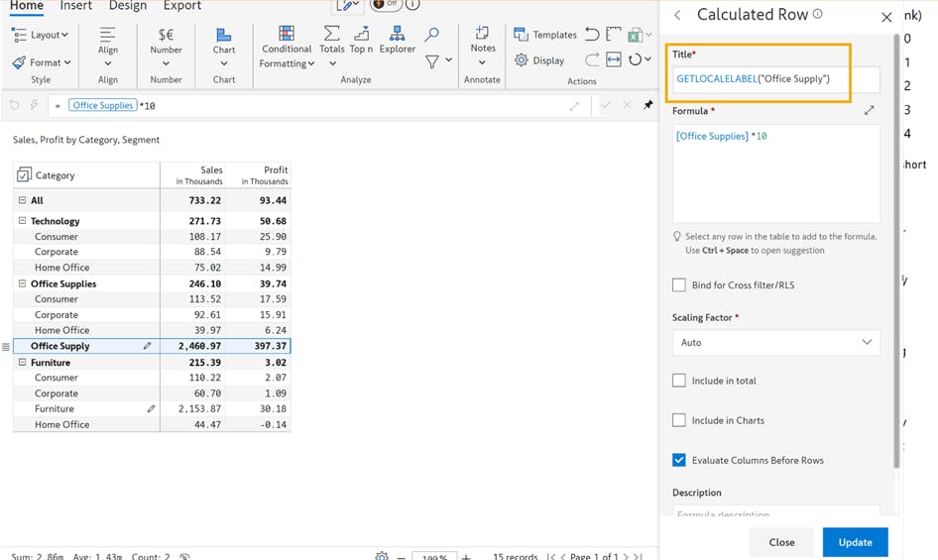Click the Format paintbrush icon
Screen dimensions: 938x560
point(19,62)
